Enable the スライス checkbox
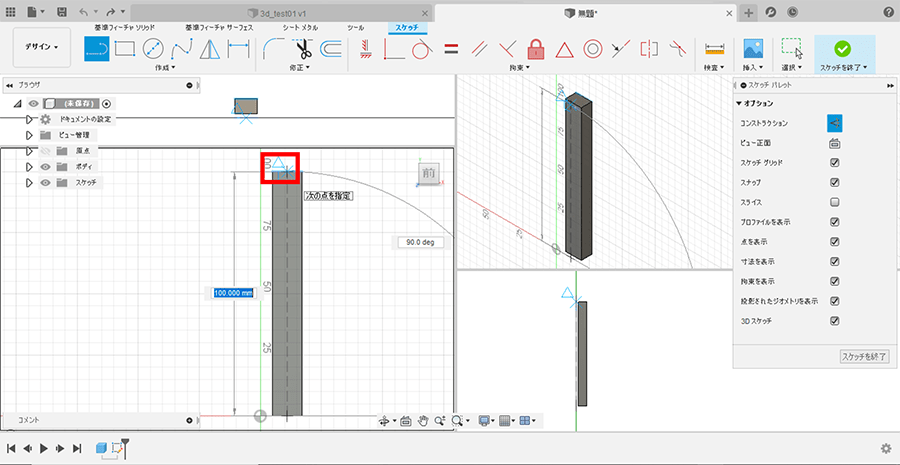Screen dimensions: 900x465 tap(834, 202)
